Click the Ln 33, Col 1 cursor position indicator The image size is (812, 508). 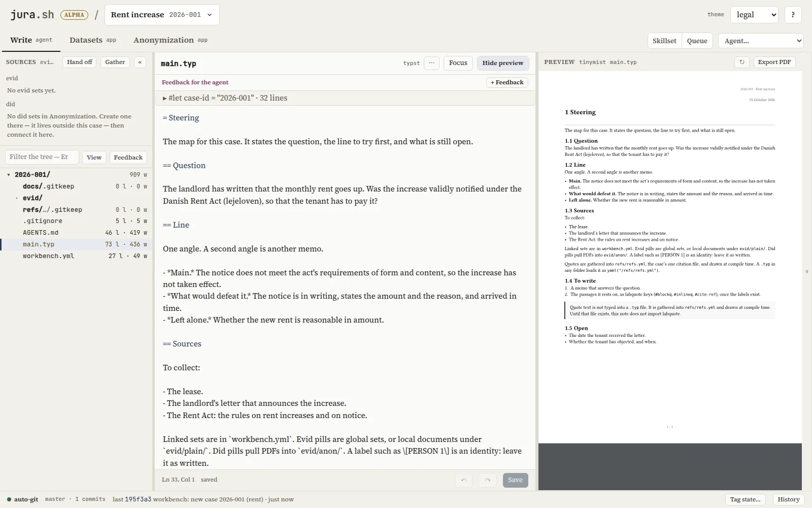tap(178, 480)
